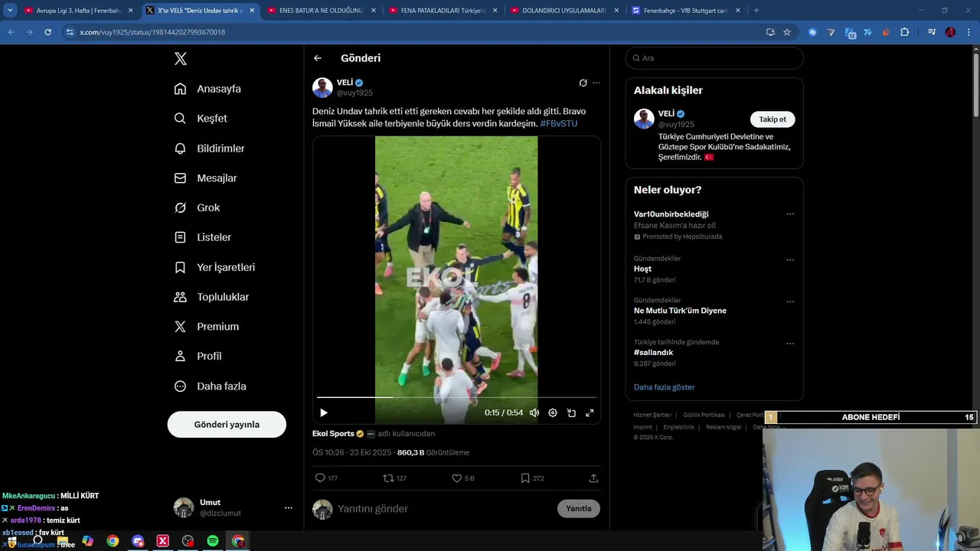Click the Premium X icon
The width and height of the screenshot is (980, 551).
click(181, 327)
